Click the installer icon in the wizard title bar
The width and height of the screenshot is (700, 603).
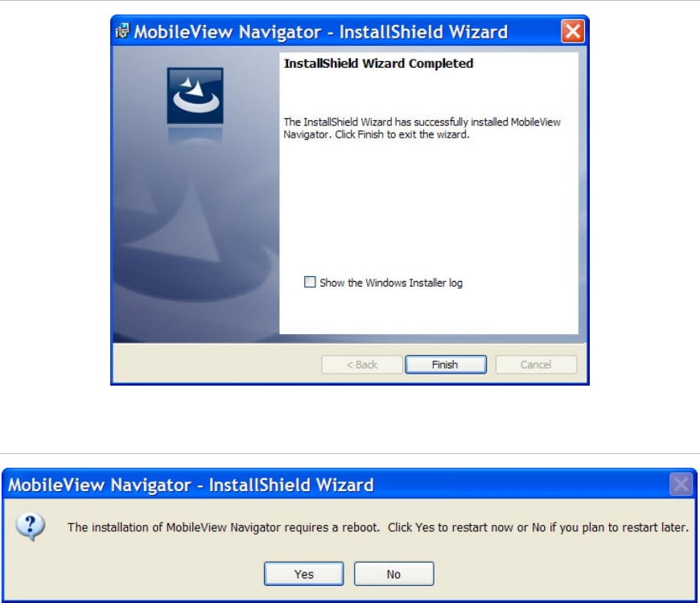click(x=121, y=31)
